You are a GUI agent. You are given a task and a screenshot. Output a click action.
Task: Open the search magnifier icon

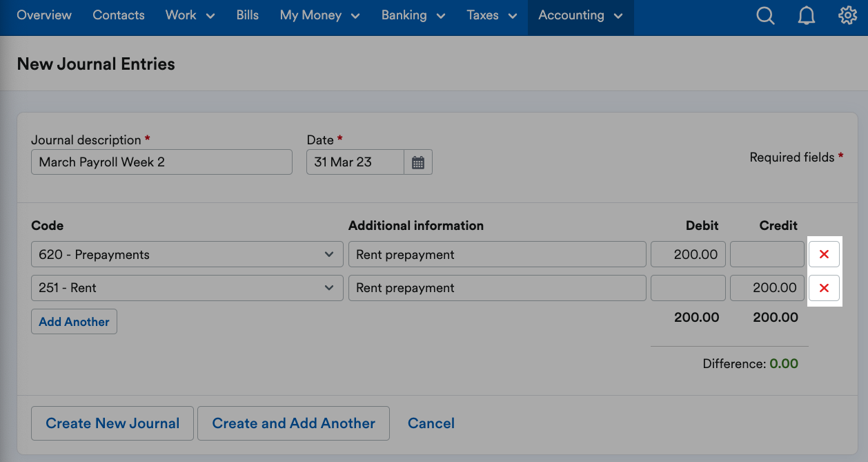coord(765,16)
